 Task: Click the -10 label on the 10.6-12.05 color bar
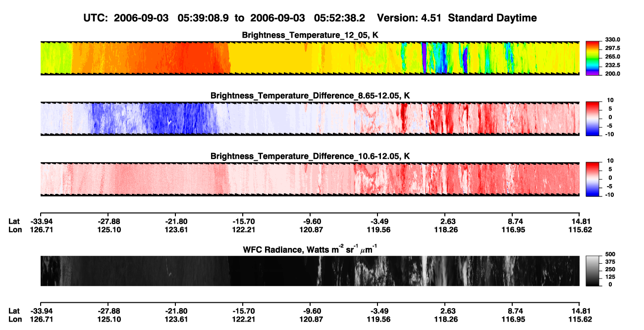coord(609,194)
